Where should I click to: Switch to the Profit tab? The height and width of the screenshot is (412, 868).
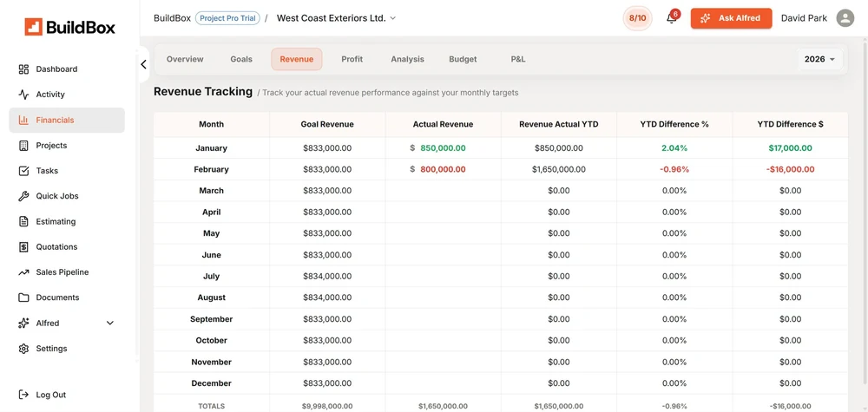(352, 59)
